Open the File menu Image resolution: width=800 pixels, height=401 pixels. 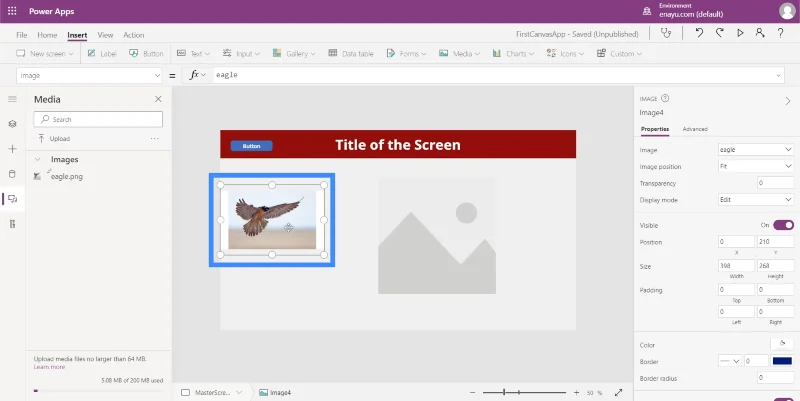point(21,35)
